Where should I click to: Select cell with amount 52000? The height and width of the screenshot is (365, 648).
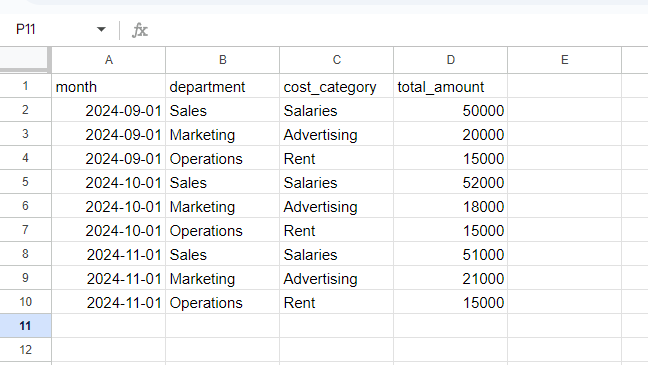click(451, 182)
